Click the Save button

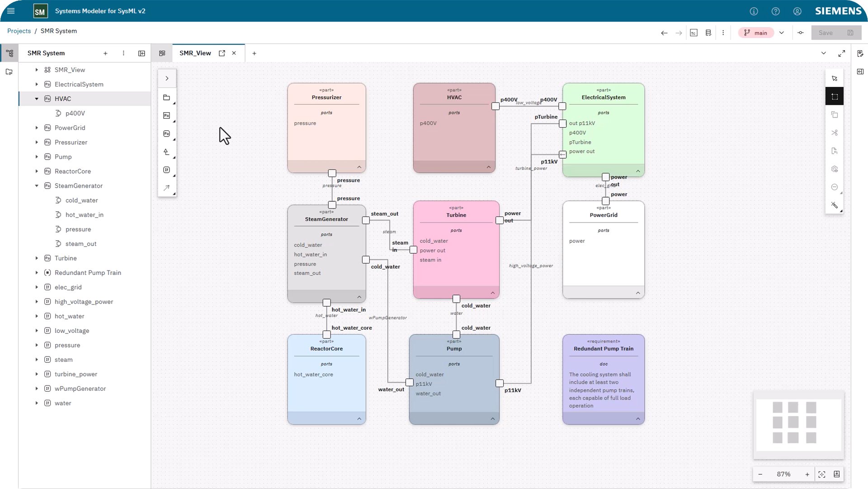(x=836, y=33)
